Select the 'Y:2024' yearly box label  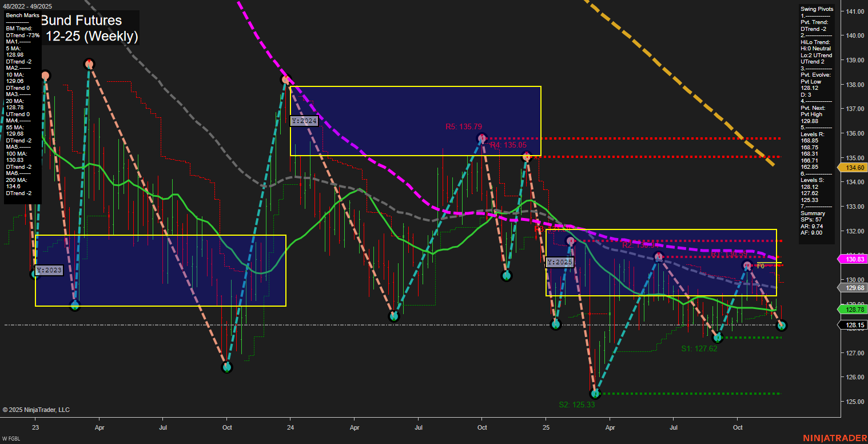click(x=304, y=121)
